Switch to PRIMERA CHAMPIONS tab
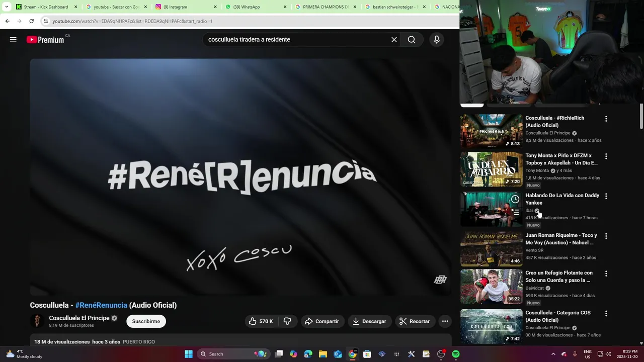The width and height of the screenshot is (644, 362). 326,7
